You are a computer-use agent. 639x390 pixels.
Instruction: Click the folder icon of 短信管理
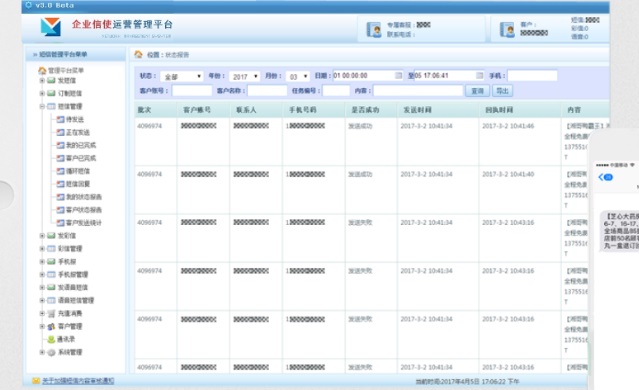tap(51, 106)
